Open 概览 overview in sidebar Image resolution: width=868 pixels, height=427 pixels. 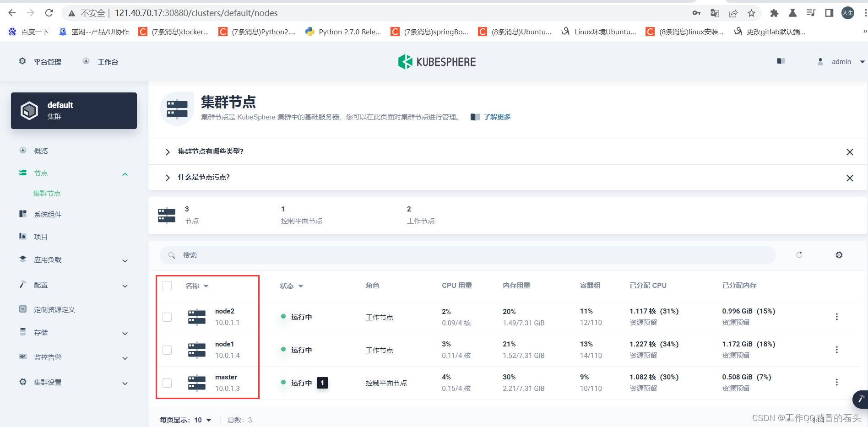click(x=40, y=151)
